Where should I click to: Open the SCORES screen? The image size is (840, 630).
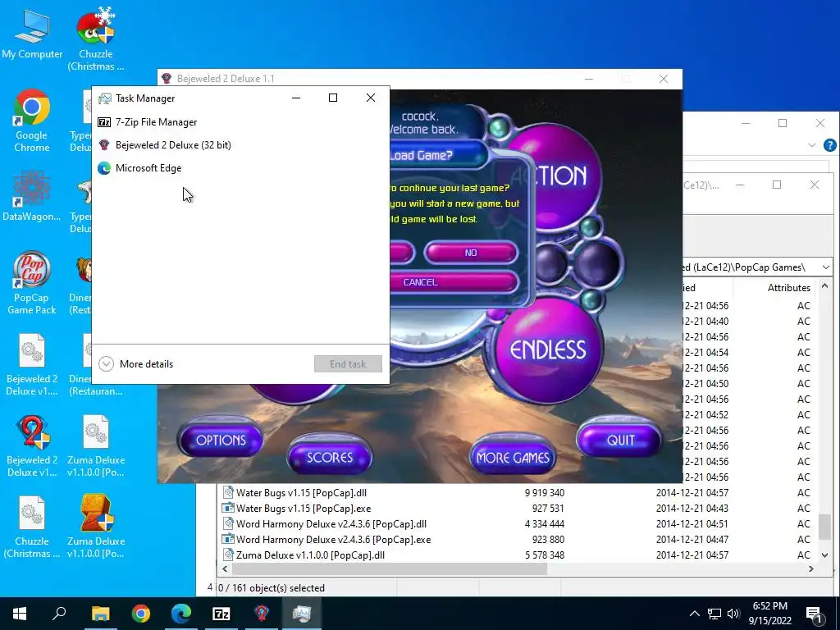click(330, 458)
